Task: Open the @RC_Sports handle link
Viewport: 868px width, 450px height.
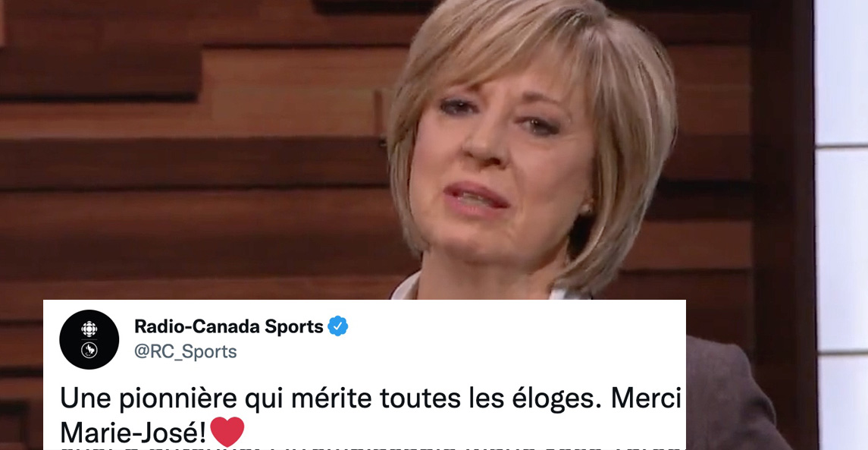Action: 186,351
